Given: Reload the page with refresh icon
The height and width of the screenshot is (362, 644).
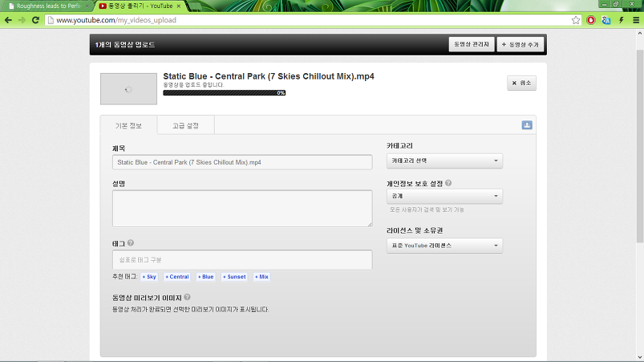Looking at the screenshot, I should click(35, 20).
